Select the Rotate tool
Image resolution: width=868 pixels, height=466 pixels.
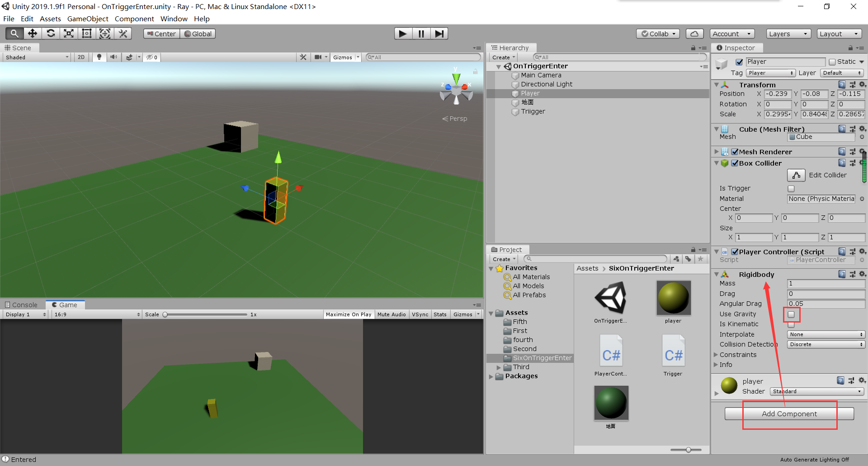[x=50, y=33]
